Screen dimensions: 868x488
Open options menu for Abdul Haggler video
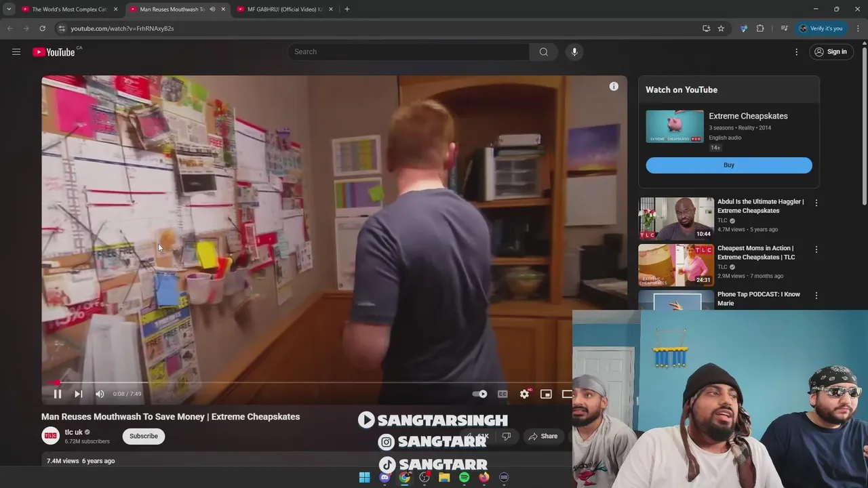[816, 203]
